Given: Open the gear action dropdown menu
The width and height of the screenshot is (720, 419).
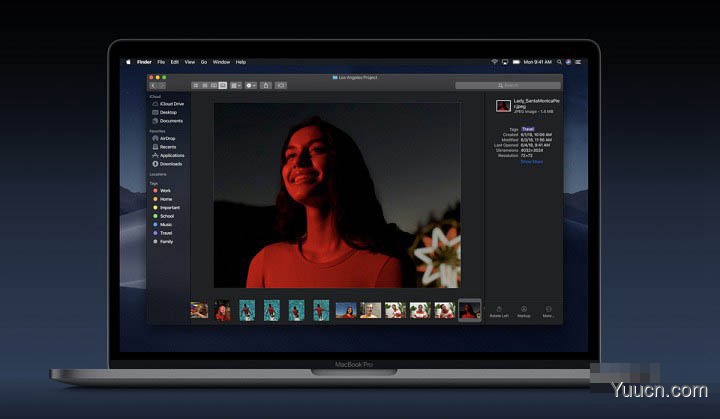Looking at the screenshot, I should point(251,85).
